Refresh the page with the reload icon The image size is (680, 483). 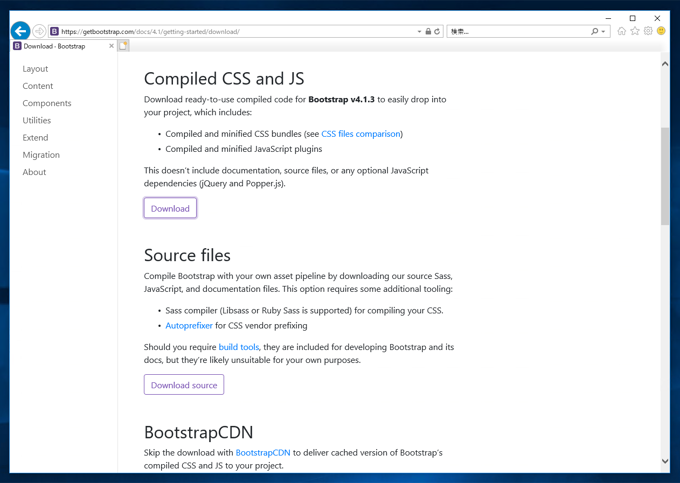coord(437,31)
